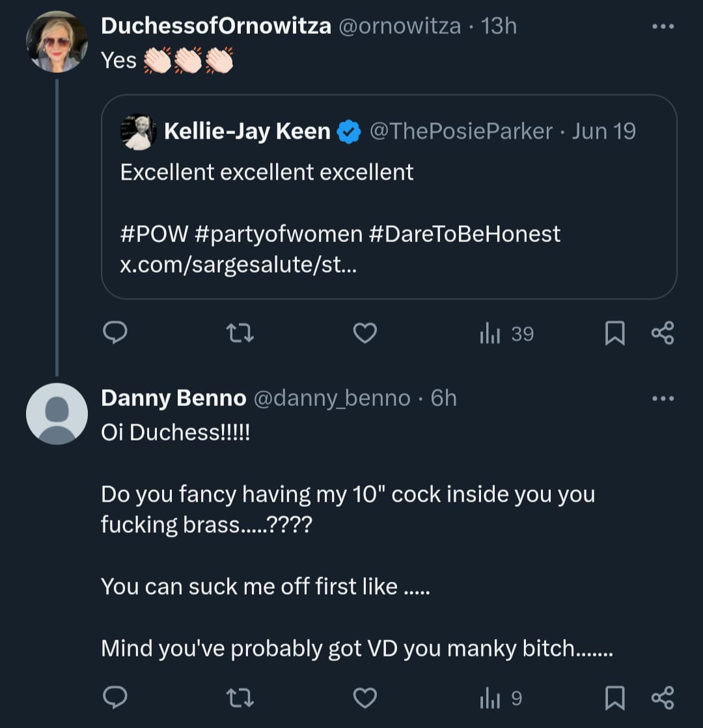Bookmark the DuchessofOrnowitza post
Image resolution: width=703 pixels, height=728 pixels.
[614, 334]
